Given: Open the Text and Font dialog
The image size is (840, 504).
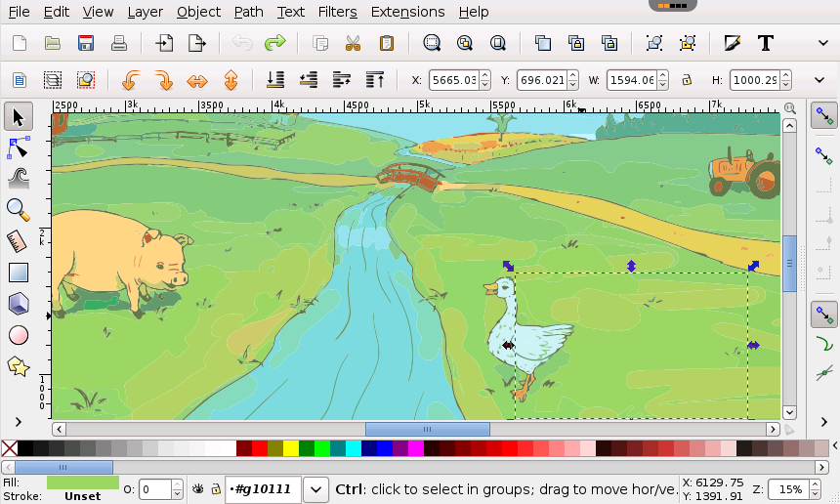Looking at the screenshot, I should click(x=766, y=43).
